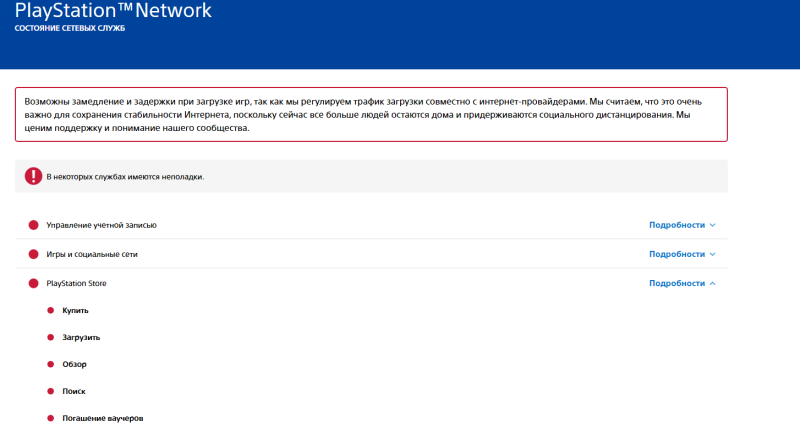Select the 'Купить' service item
This screenshot has height=444, width=800.
[76, 310]
